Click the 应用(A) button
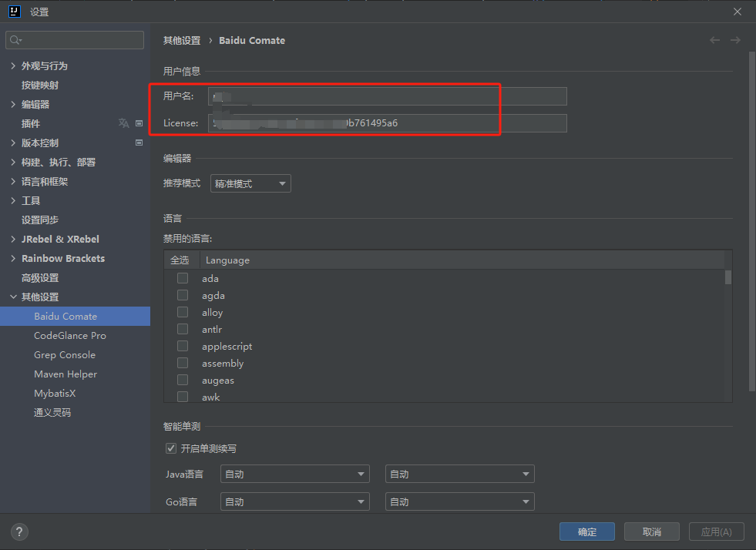This screenshot has height=550, width=756. (x=717, y=532)
